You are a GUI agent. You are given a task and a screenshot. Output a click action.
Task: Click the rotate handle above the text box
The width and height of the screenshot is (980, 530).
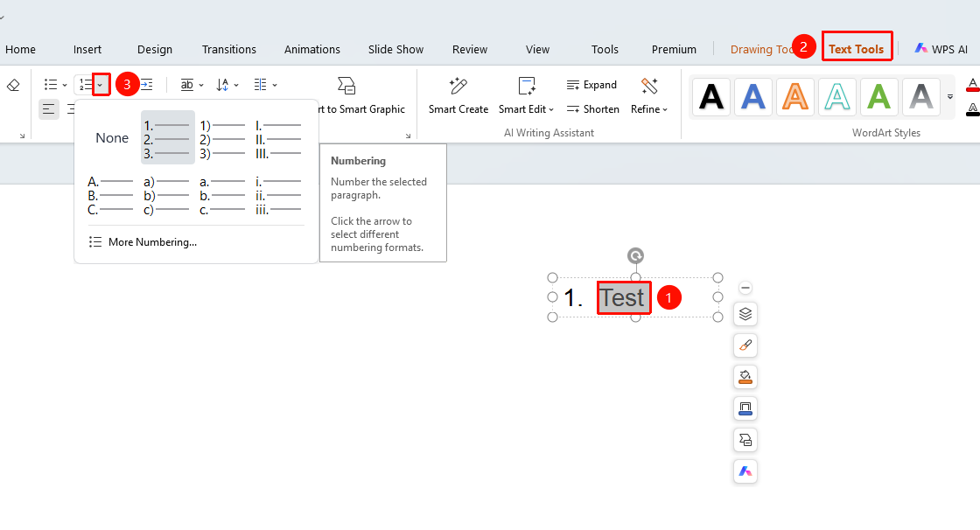[635, 255]
